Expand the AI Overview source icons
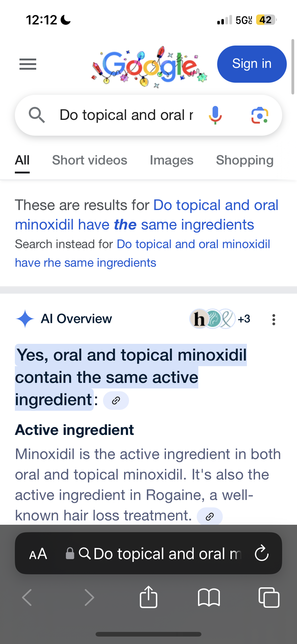 click(x=220, y=319)
